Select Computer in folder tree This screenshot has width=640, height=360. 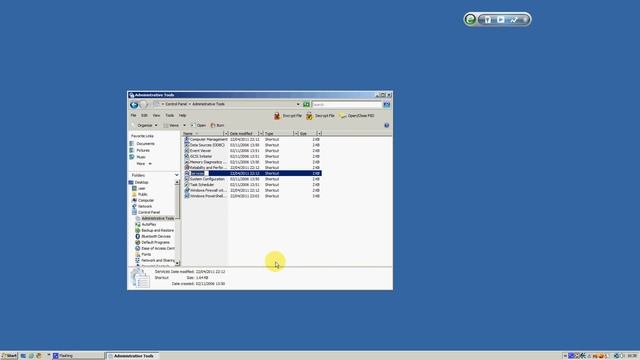pyautogui.click(x=143, y=200)
